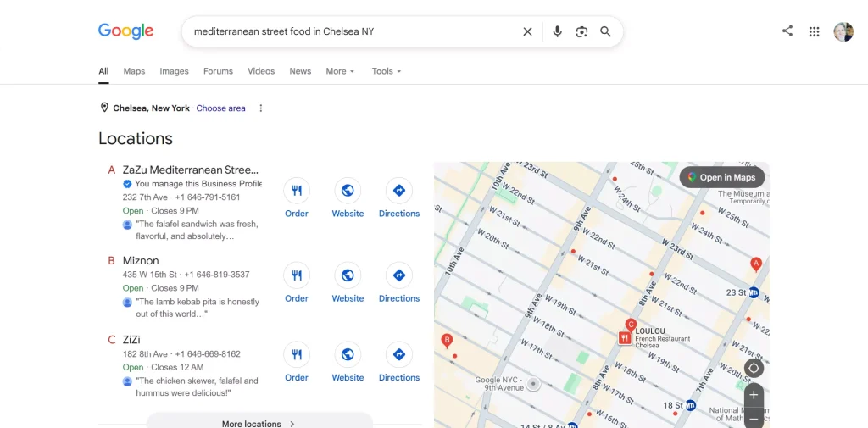
Task: Click the Order icon for ZiZi
Action: [x=297, y=354]
